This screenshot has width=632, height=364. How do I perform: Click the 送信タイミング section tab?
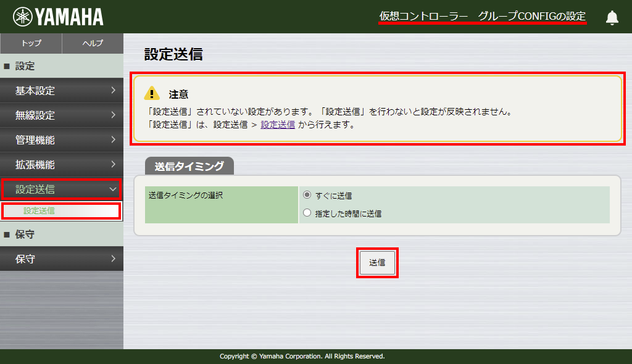(189, 166)
